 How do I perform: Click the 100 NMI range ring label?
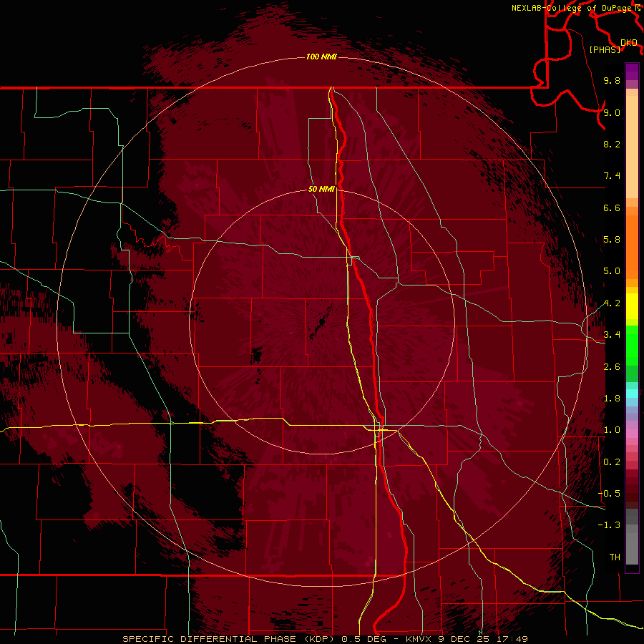point(321,57)
